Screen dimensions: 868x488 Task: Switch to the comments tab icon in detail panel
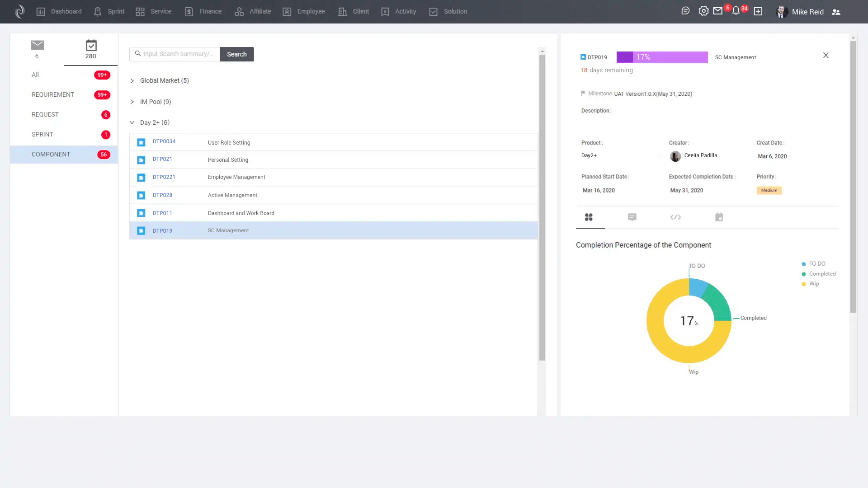tap(632, 217)
